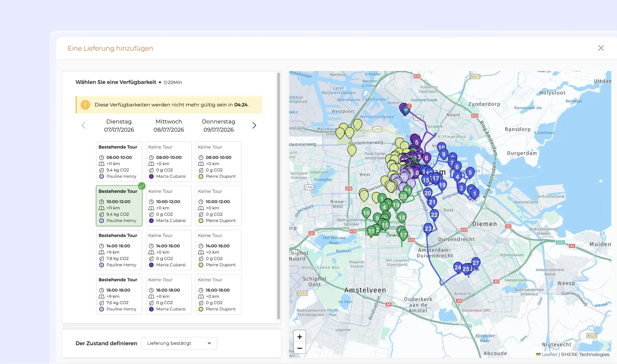The height and width of the screenshot is (364, 617).
Task: Select Donnerstag 16:00-18:00 Pierre Dupont slot
Action: [218, 294]
